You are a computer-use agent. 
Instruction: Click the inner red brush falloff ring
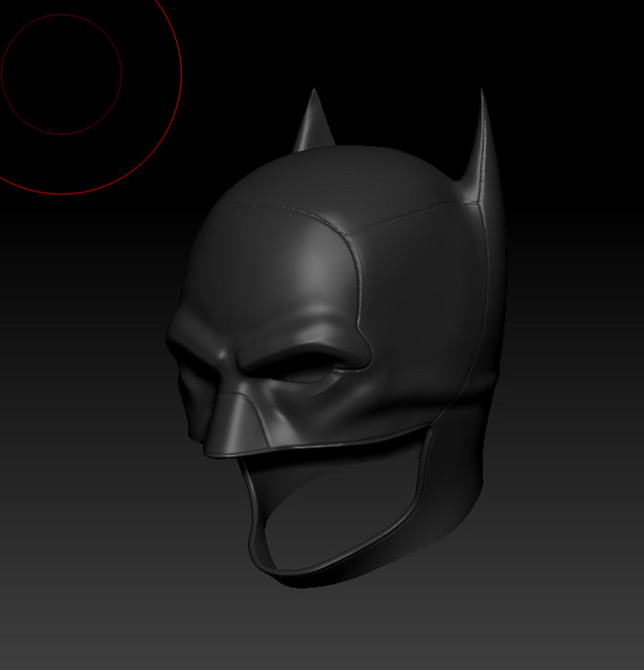(x=122, y=74)
